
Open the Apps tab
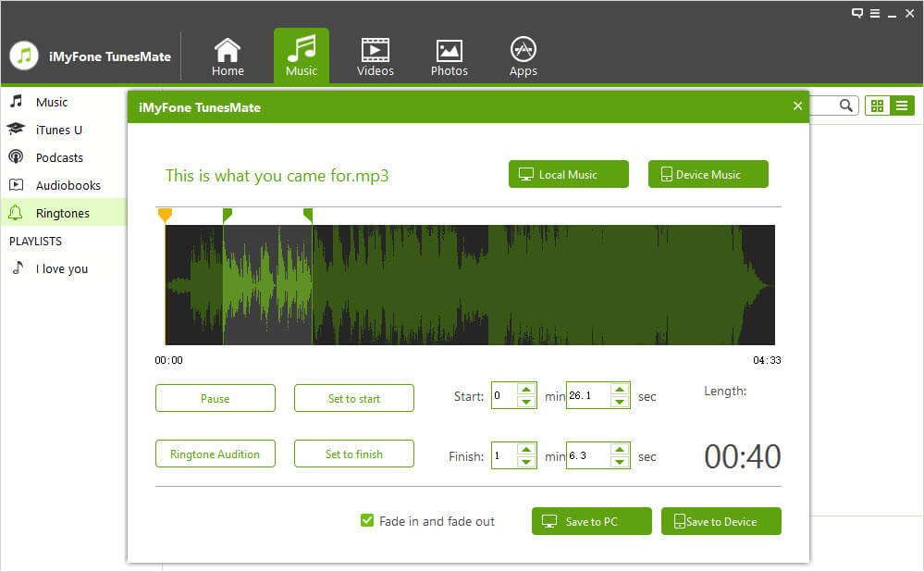[524, 56]
